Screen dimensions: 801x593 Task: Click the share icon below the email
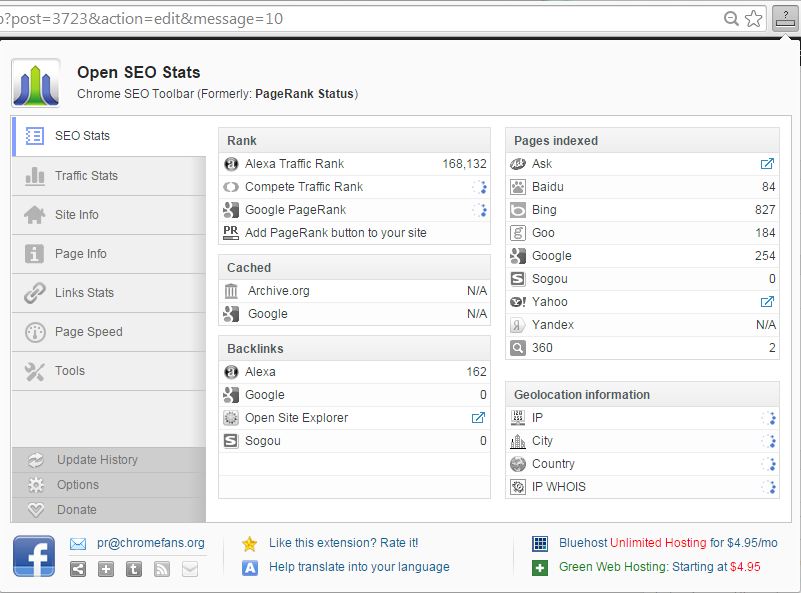pyautogui.click(x=78, y=569)
